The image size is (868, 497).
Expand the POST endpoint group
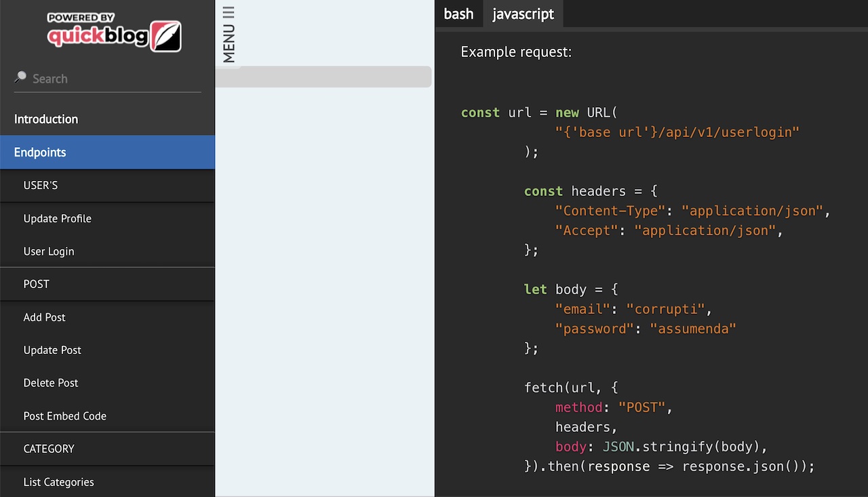[36, 283]
